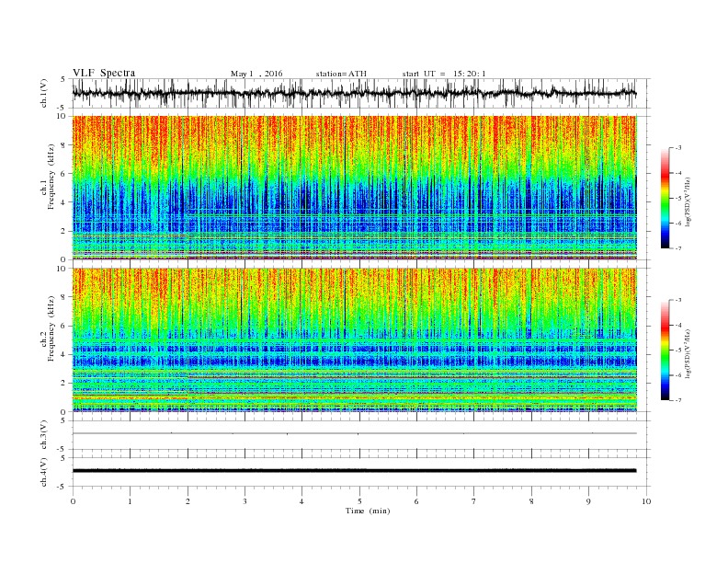728x563 pixels.
Task: Click the "8" time axis tick label
Action: click(531, 501)
